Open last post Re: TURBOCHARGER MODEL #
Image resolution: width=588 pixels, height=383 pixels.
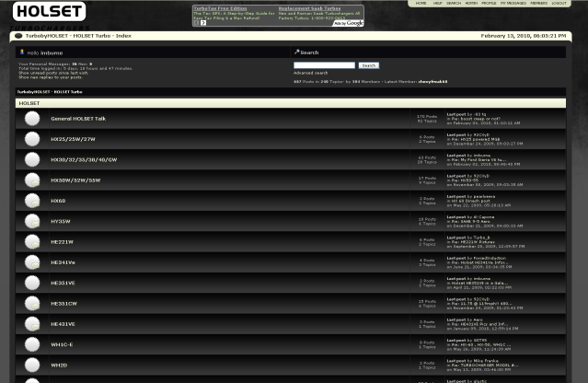point(485,366)
